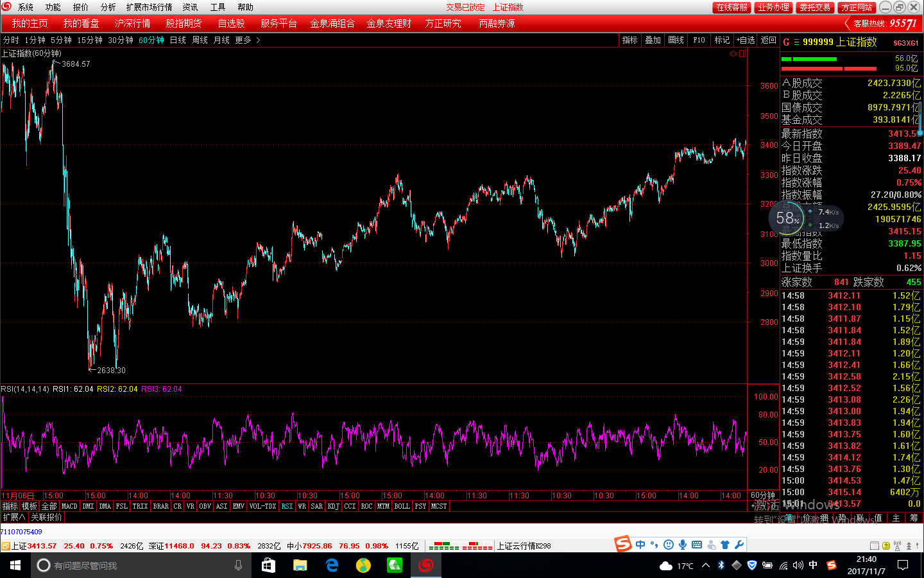Open F10 company information
Viewport: 924px width, 578px height.
click(x=699, y=40)
